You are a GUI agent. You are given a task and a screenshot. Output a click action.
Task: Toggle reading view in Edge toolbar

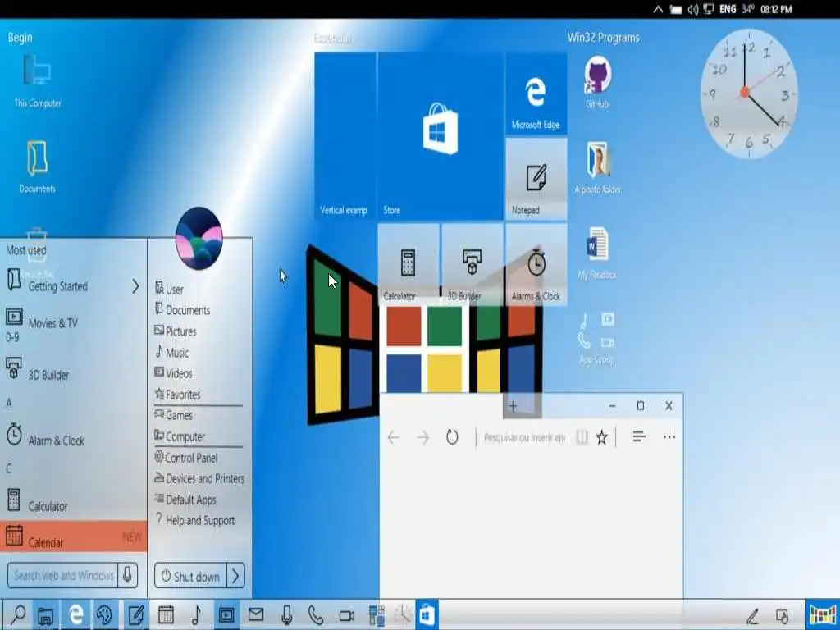coord(582,438)
